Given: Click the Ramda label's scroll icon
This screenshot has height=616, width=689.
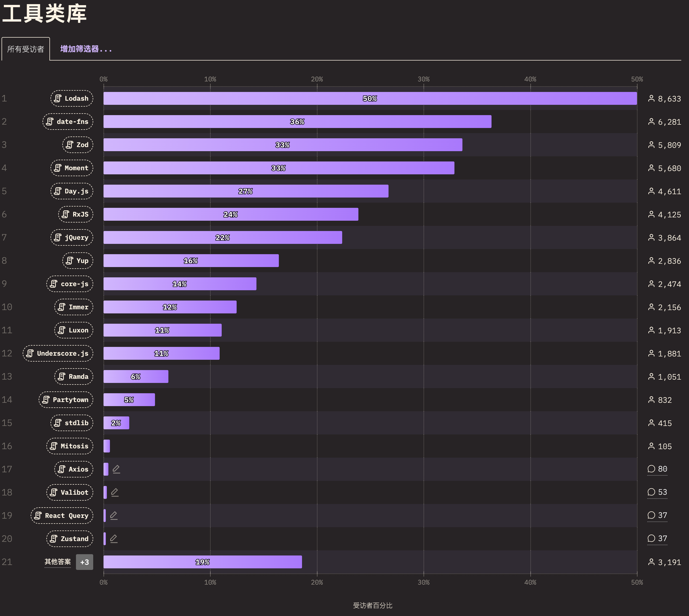Looking at the screenshot, I should pyautogui.click(x=62, y=377).
